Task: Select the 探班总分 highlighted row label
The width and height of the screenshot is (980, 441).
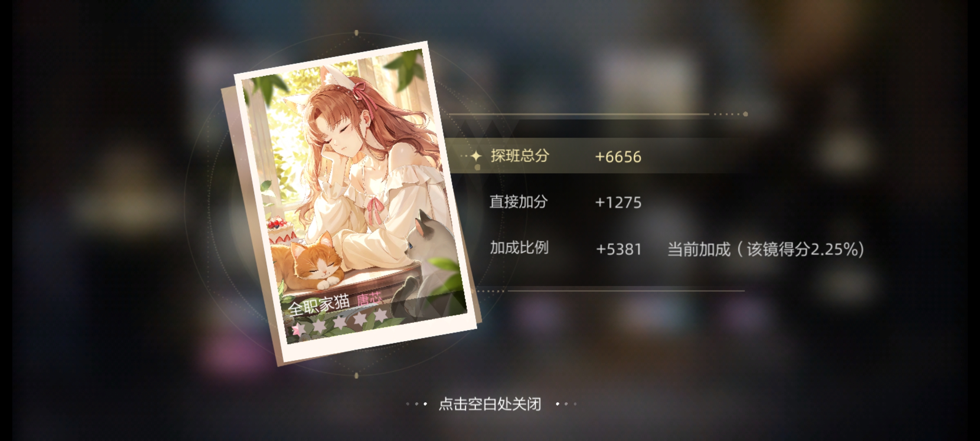Action: [x=520, y=156]
